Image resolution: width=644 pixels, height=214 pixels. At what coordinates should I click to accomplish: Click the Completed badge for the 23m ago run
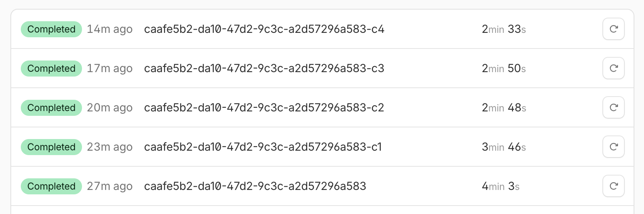(x=51, y=147)
